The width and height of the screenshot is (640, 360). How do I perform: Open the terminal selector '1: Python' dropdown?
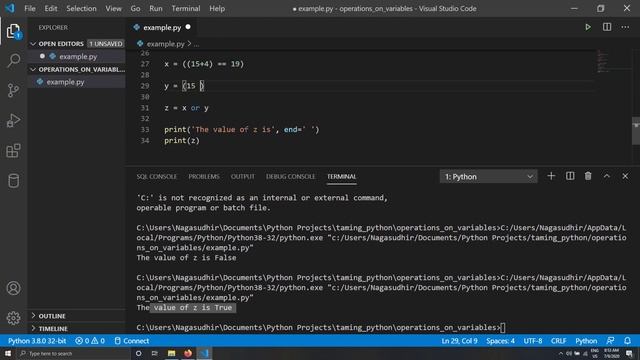(x=489, y=176)
